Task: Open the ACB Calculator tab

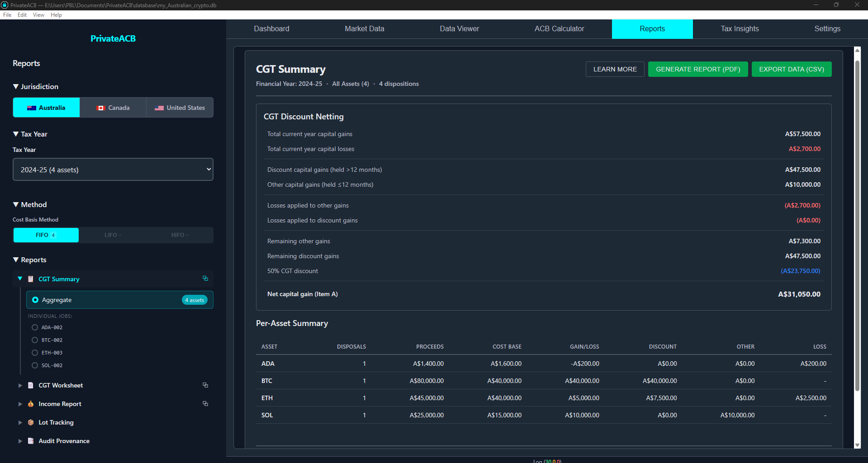Action: 559,29
